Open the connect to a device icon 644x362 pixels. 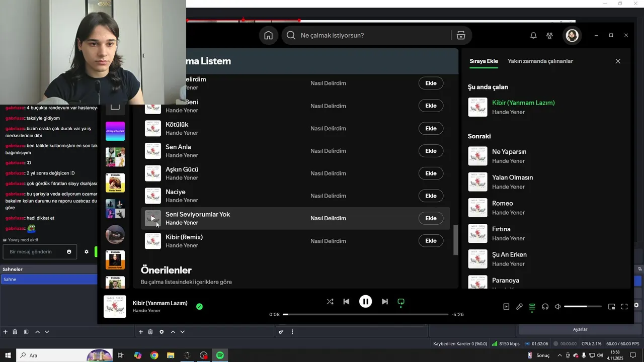point(545,307)
